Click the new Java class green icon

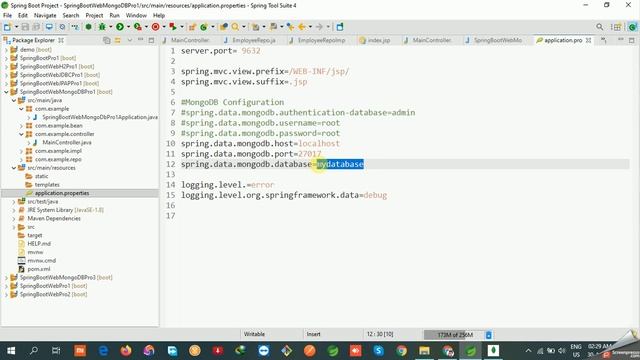pos(203,27)
